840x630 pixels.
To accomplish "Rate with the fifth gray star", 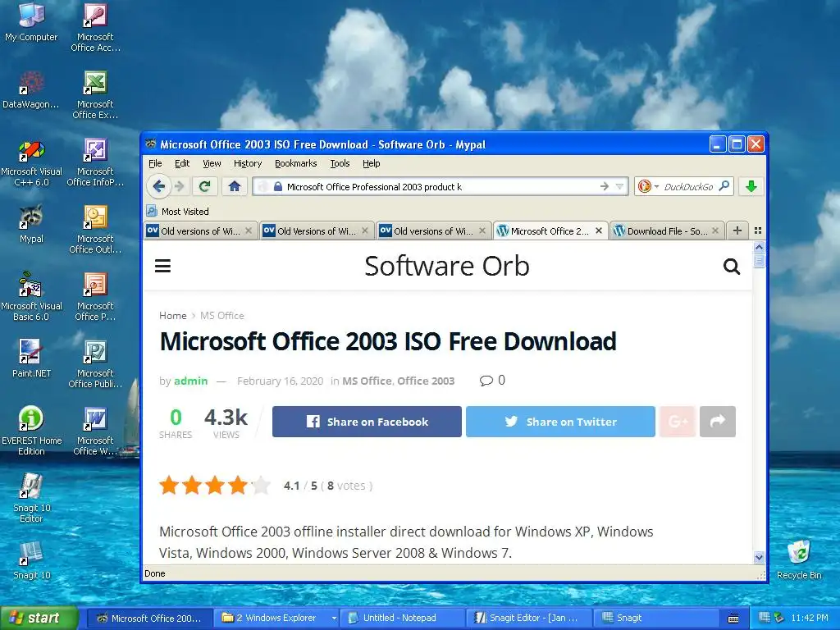I will tap(261, 486).
